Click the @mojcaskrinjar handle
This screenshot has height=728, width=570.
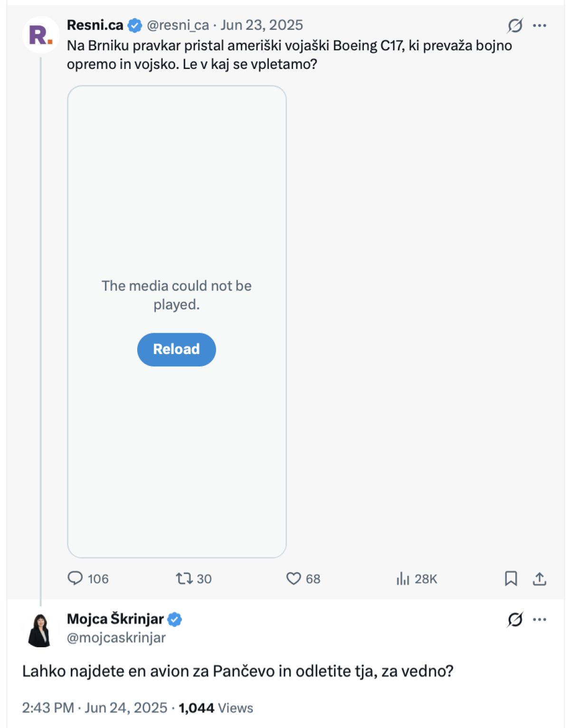click(116, 638)
